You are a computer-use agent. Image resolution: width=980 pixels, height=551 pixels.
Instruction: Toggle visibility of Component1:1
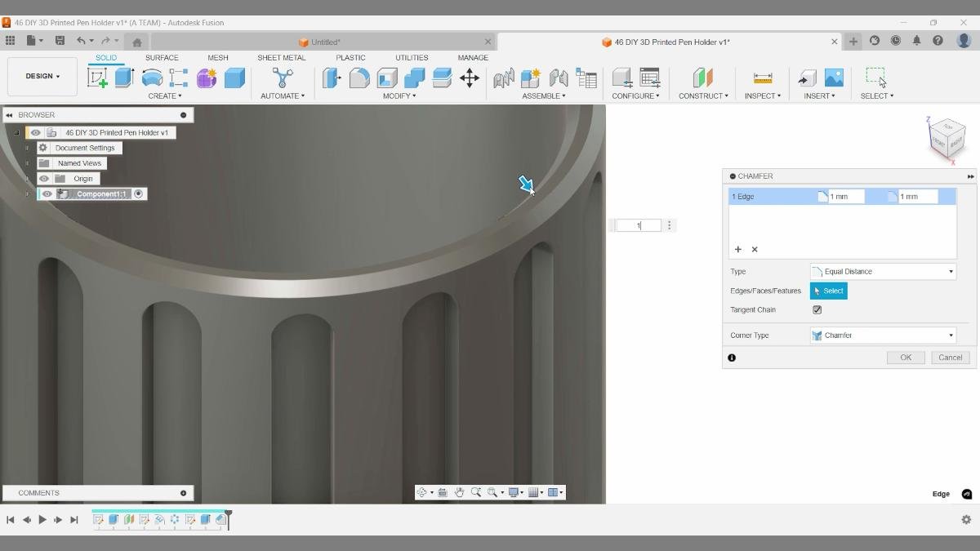pyautogui.click(x=47, y=193)
